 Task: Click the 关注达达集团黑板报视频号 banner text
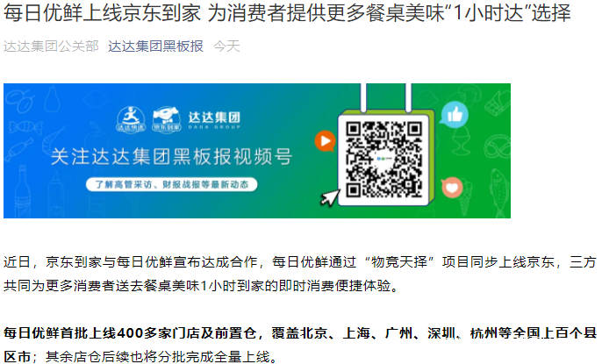click(171, 156)
